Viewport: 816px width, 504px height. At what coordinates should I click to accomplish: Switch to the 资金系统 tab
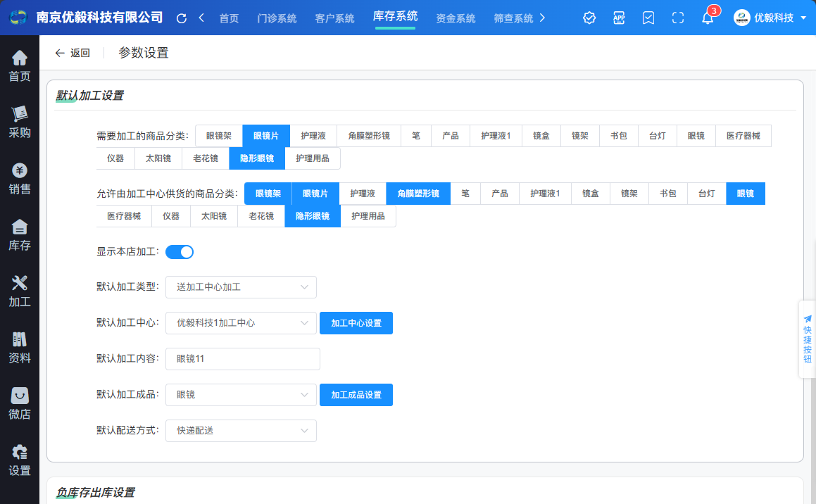[456, 18]
